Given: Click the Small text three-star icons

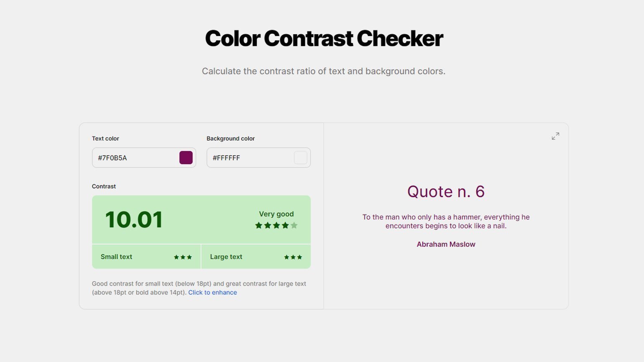Looking at the screenshot, I should click(x=183, y=257).
